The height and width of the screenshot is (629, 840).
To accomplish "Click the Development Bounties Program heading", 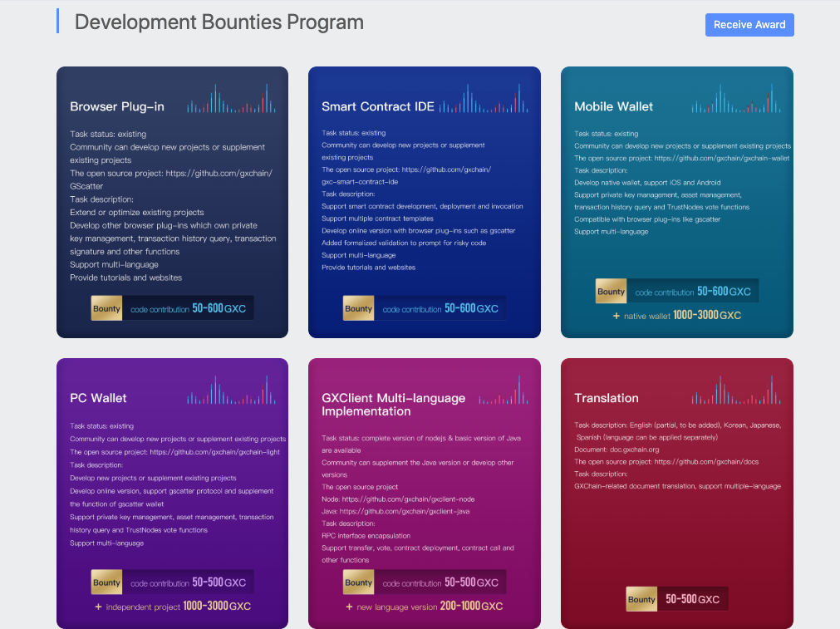I will (x=219, y=22).
